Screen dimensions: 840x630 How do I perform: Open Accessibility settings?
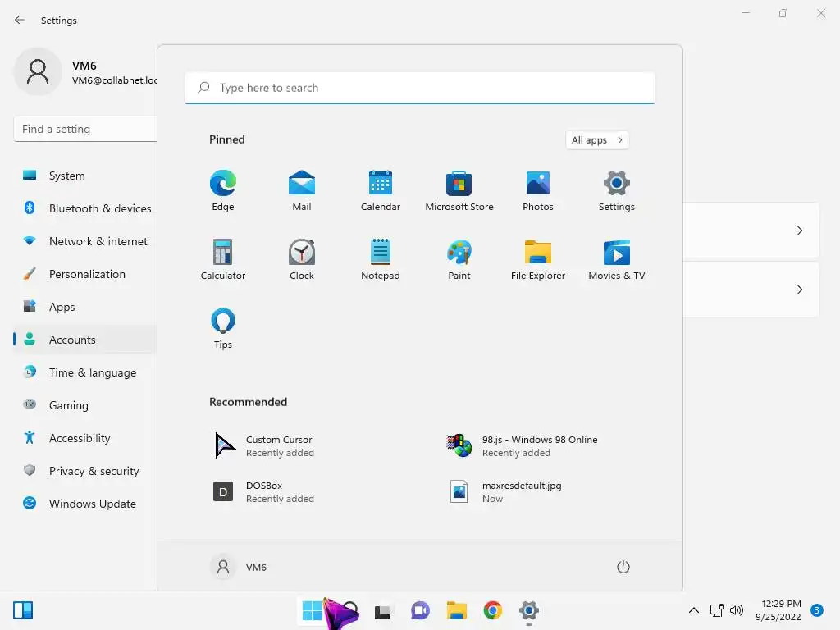point(85,438)
